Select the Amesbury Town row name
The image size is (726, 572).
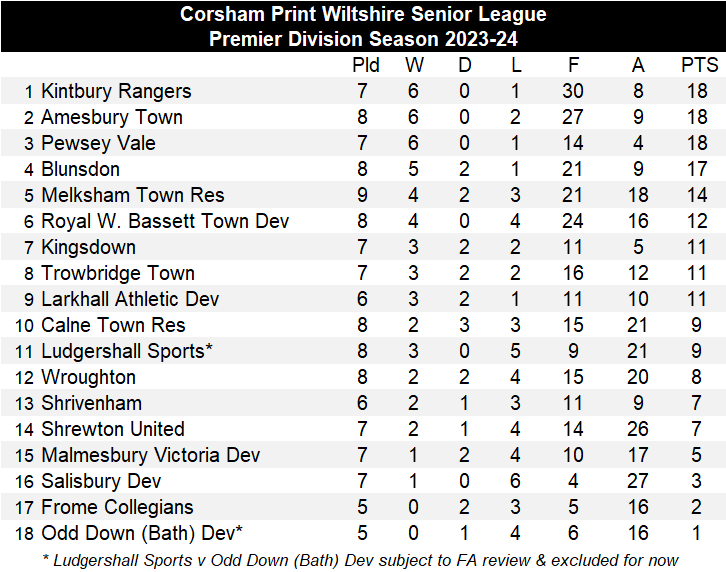click(x=112, y=117)
